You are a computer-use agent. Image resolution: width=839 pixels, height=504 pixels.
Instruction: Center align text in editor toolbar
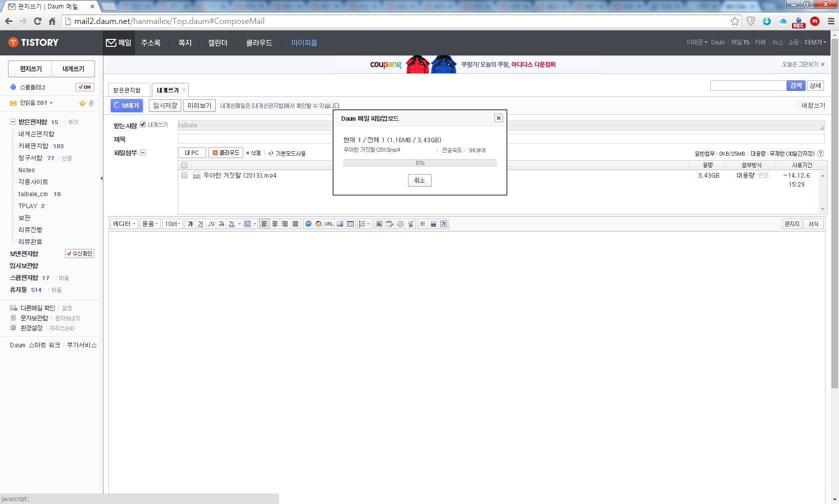[x=275, y=224]
